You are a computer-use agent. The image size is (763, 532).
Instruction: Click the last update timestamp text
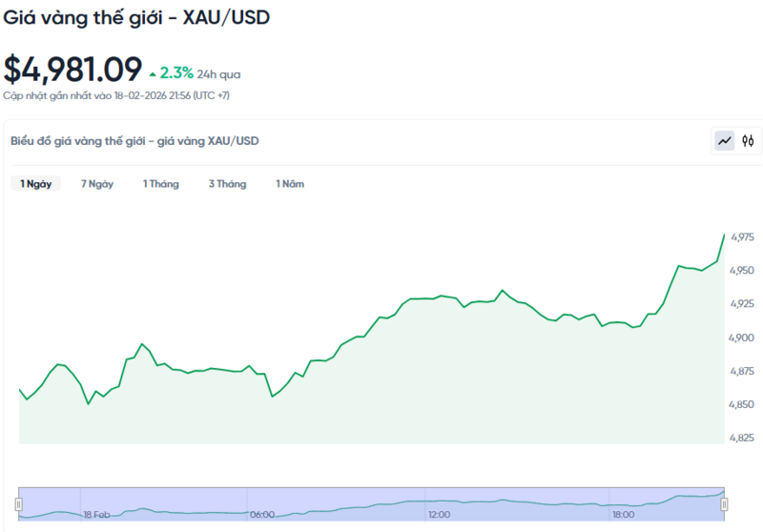(x=116, y=95)
